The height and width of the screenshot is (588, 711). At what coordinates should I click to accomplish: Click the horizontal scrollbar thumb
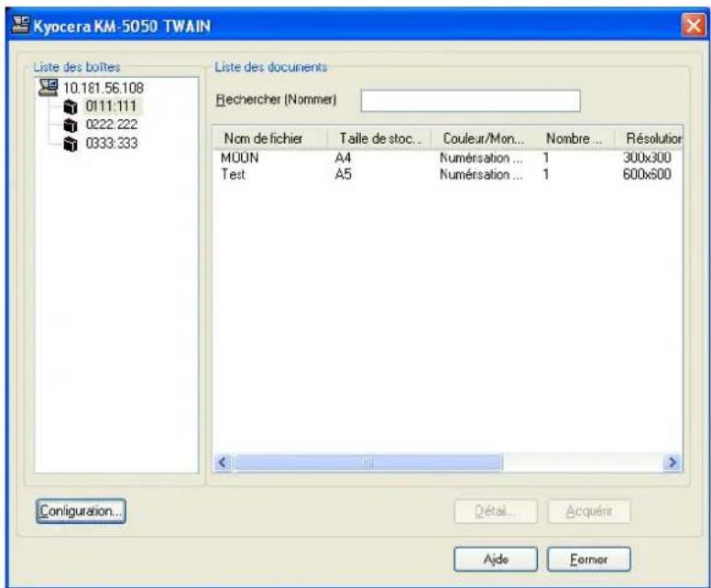coord(367,463)
